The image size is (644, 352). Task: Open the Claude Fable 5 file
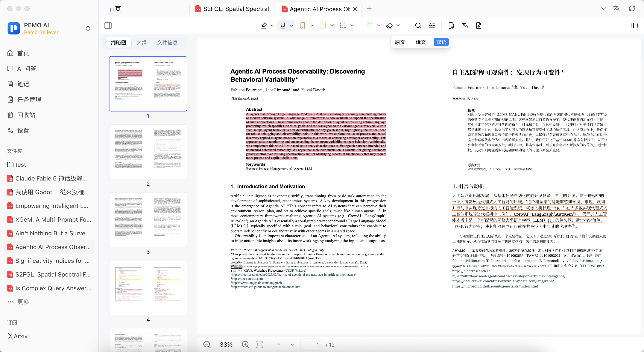coord(49,179)
